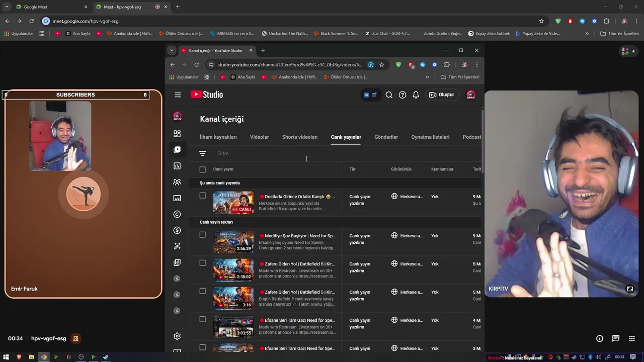Image resolution: width=644 pixels, height=362 pixels.
Task: Open title Dostlarla Girince Ortalık Karıştı
Action: point(297,197)
